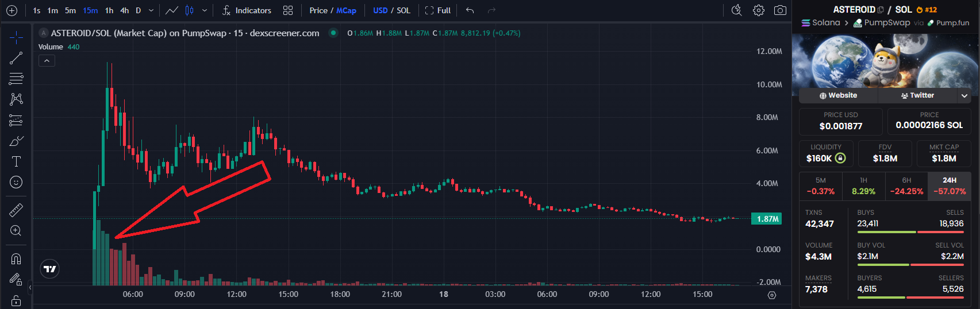Screen dimensions: 980x309
Task: Click the green market status dot
Action: tap(333, 33)
